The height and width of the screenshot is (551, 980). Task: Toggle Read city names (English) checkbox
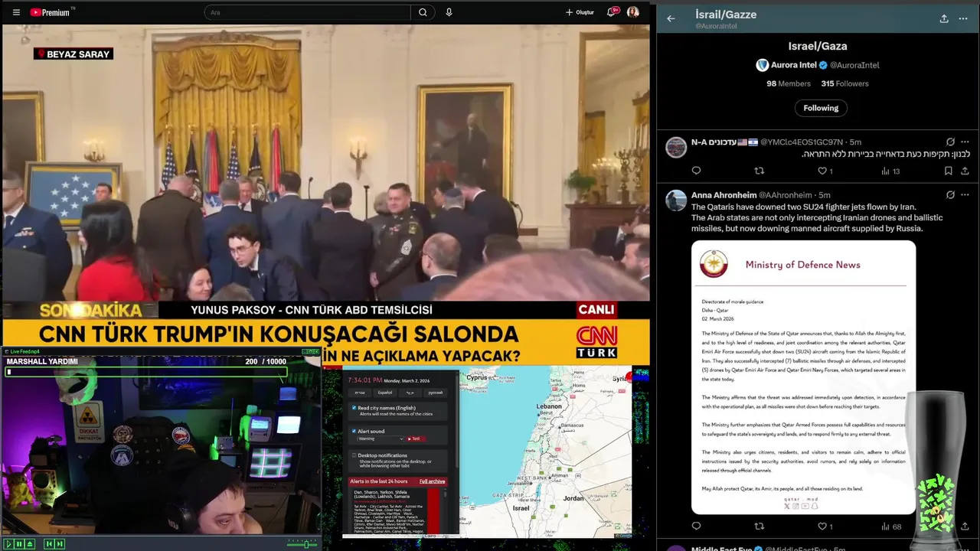click(x=354, y=408)
